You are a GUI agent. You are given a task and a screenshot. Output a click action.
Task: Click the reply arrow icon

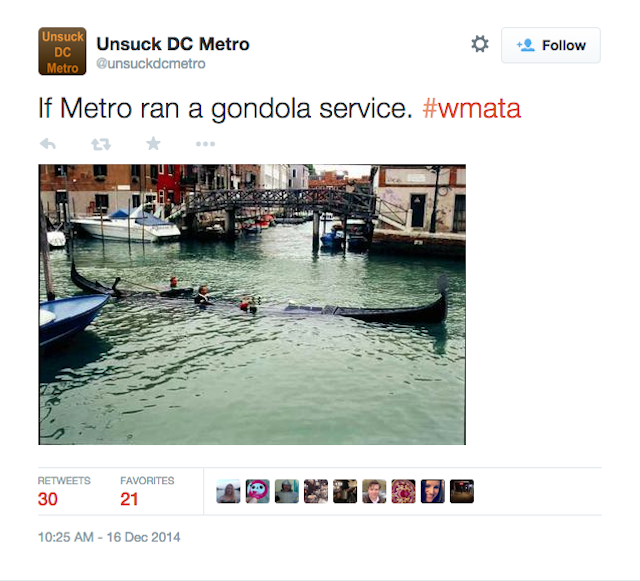click(48, 144)
